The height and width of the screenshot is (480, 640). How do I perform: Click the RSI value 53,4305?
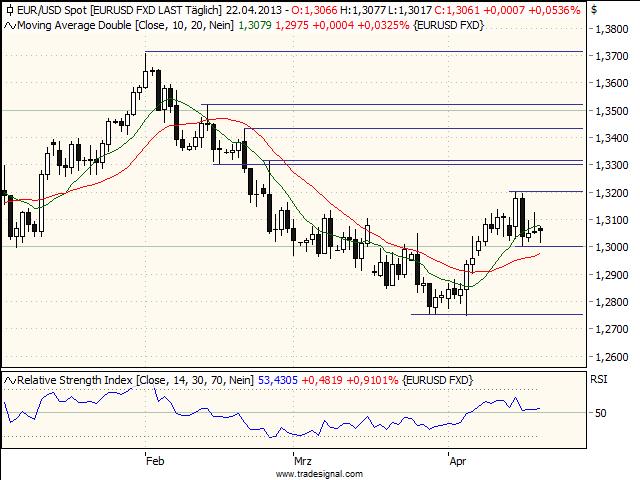(278, 380)
